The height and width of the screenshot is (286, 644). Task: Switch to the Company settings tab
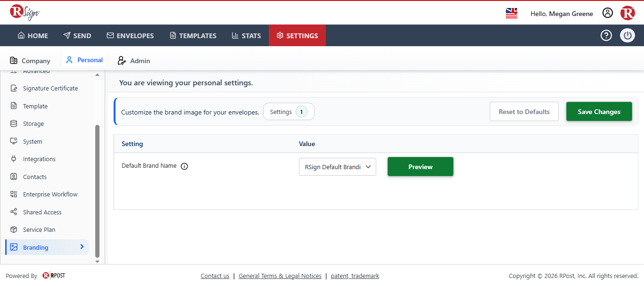pyautogui.click(x=30, y=60)
